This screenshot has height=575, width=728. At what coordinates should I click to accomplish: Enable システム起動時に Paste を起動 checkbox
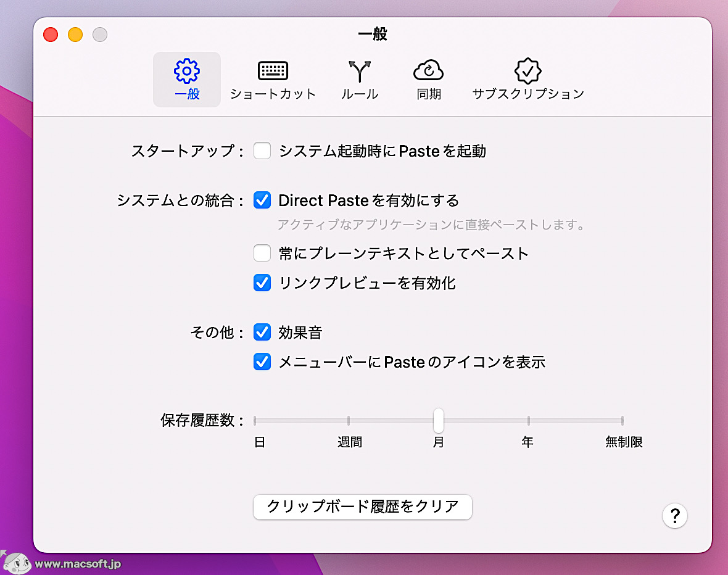pos(262,151)
